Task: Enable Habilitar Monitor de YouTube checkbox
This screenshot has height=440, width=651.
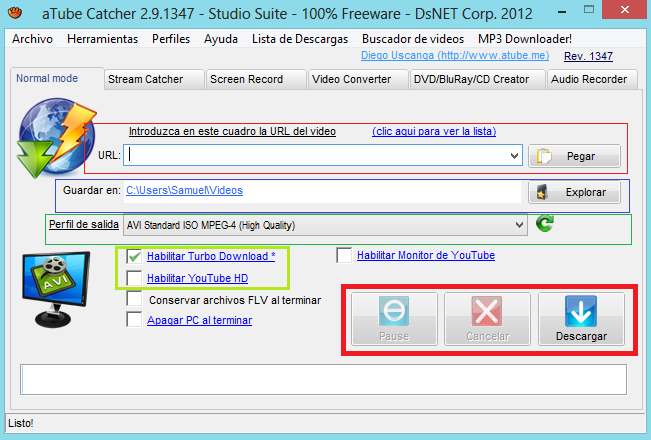Action: pyautogui.click(x=344, y=255)
